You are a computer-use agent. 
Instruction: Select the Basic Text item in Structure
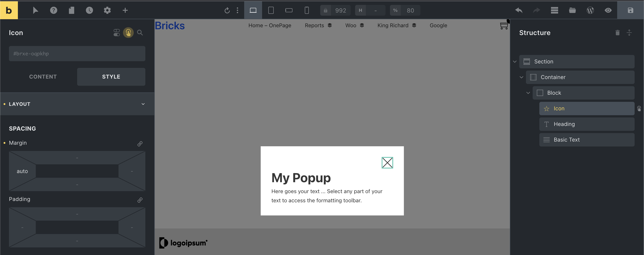pyautogui.click(x=587, y=140)
